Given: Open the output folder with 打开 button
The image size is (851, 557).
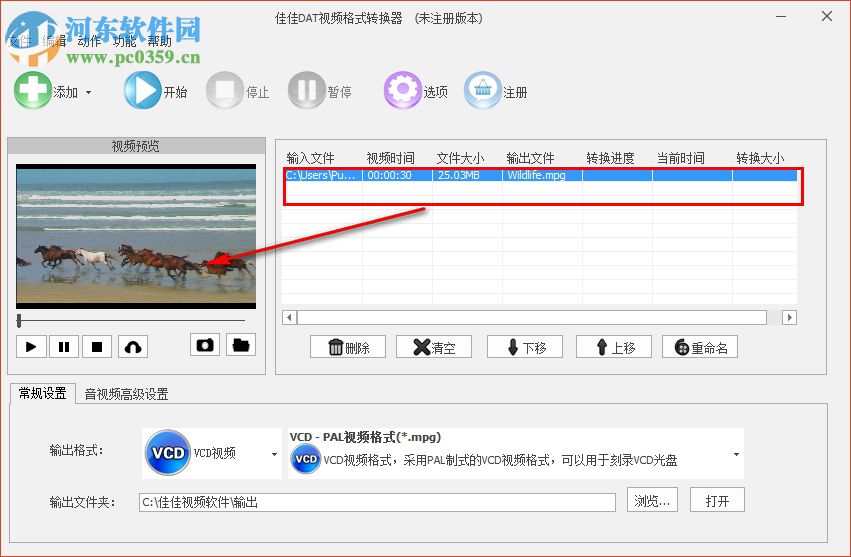Looking at the screenshot, I should [717, 500].
